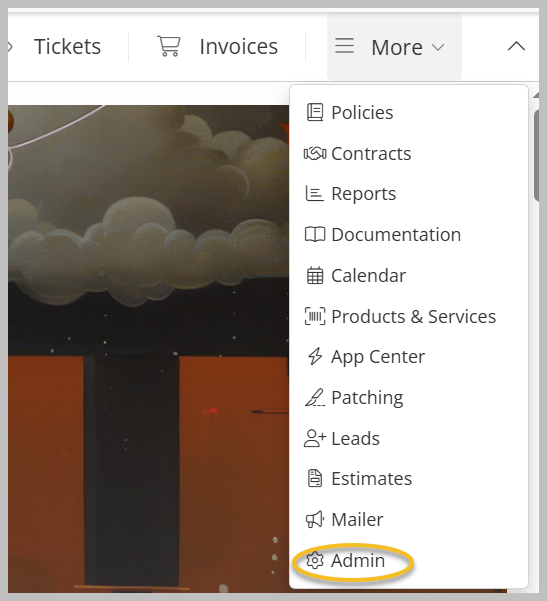The width and height of the screenshot is (547, 601).
Task: Click the Reports chart icon
Action: (314, 194)
